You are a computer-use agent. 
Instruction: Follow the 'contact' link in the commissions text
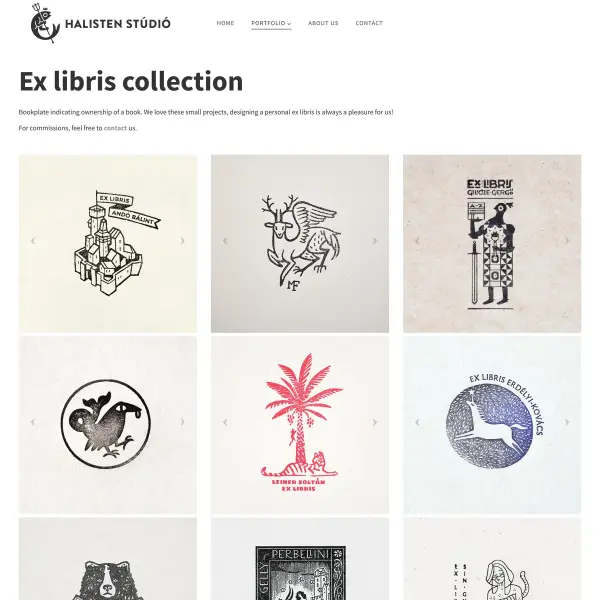click(115, 128)
